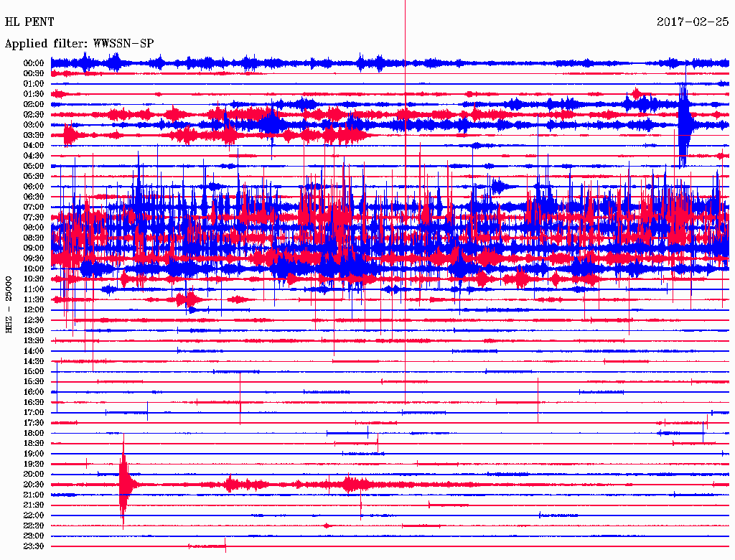735x560 pixels.
Task: Click the 14:30 time label
Action: 34,361
